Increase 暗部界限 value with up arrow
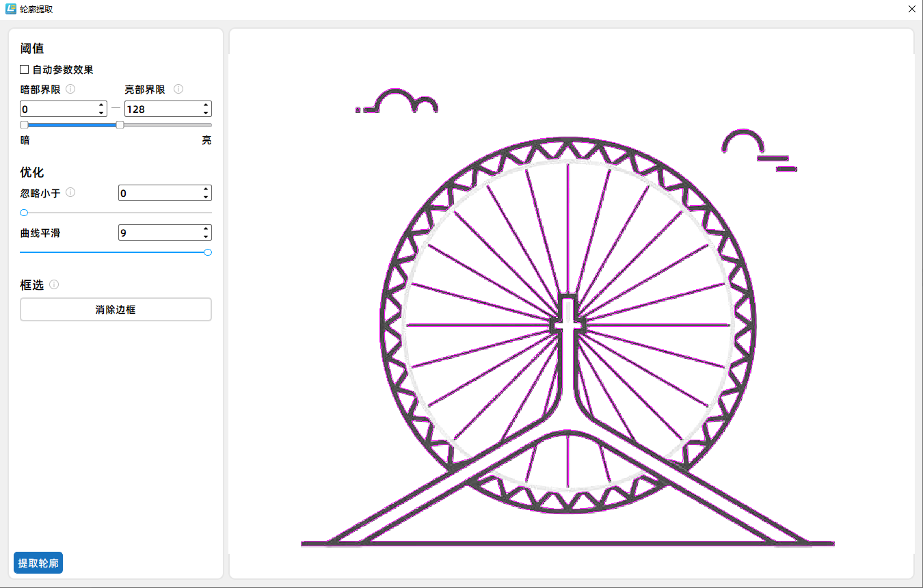This screenshot has height=588, width=923. (101, 105)
